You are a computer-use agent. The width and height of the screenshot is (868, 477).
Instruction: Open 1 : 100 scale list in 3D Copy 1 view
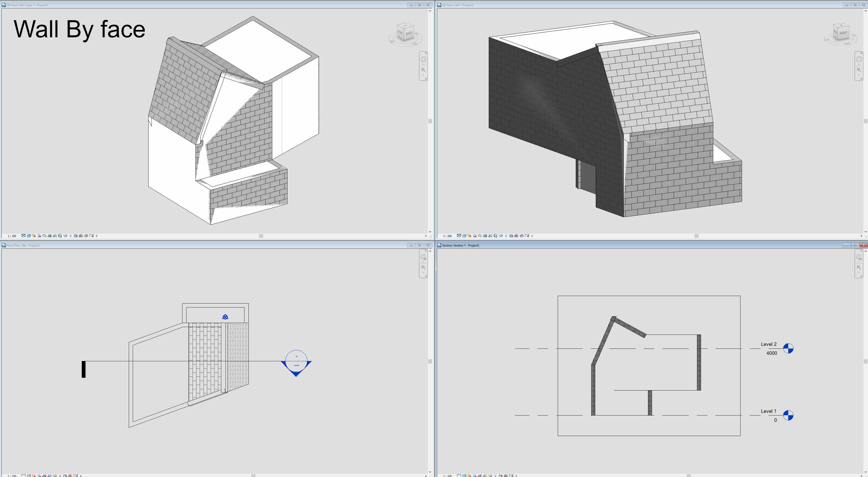tap(12, 236)
